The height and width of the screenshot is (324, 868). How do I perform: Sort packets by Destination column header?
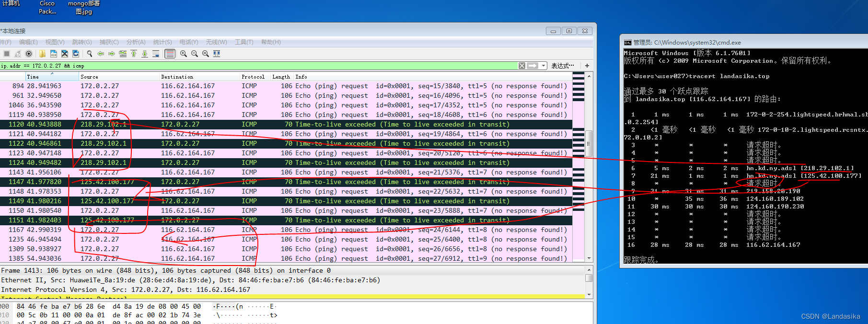click(199, 77)
